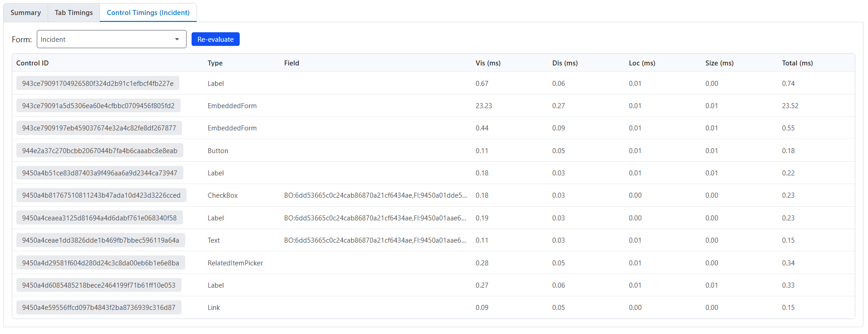Select control ID 9450a4ceaea3125d81694a4d6dabf761e068340f58
868x334 pixels.
pos(99,218)
